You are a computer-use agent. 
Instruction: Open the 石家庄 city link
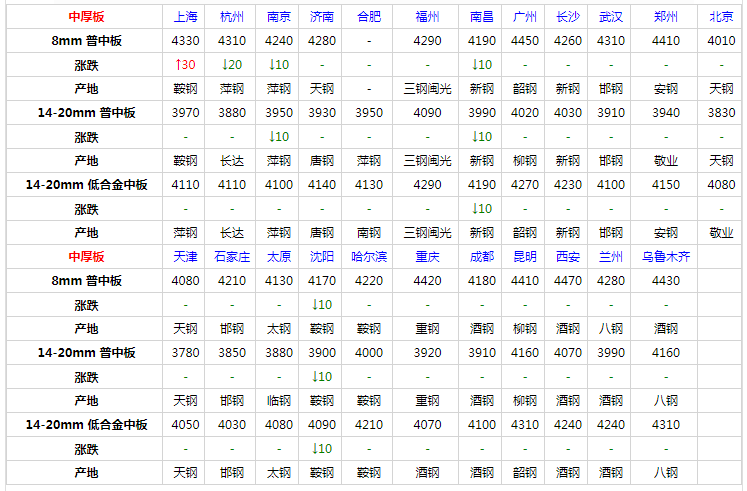pos(232,257)
